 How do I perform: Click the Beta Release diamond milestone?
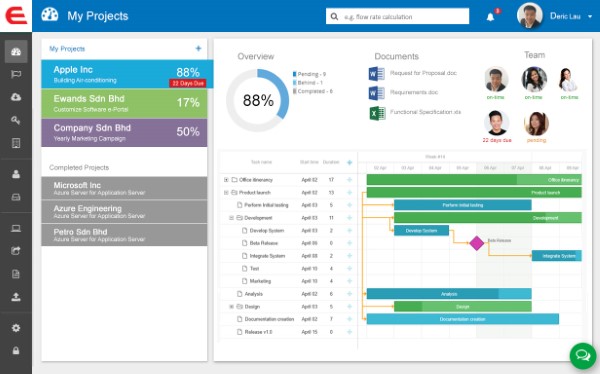(x=477, y=243)
